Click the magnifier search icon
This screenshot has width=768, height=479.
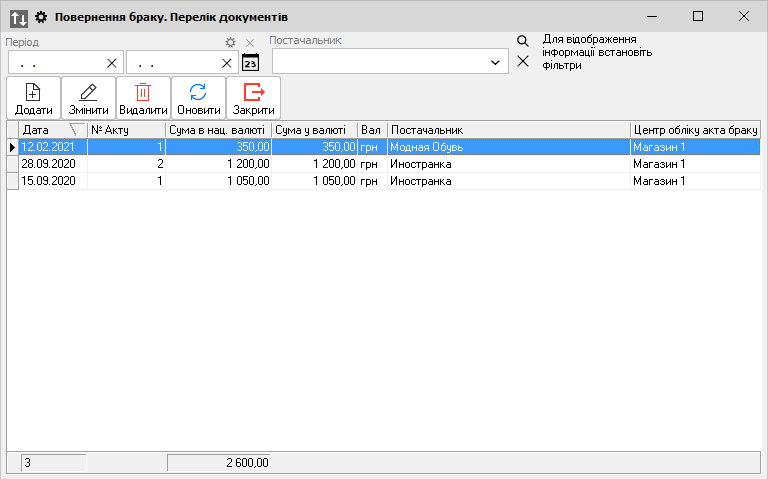click(522, 41)
